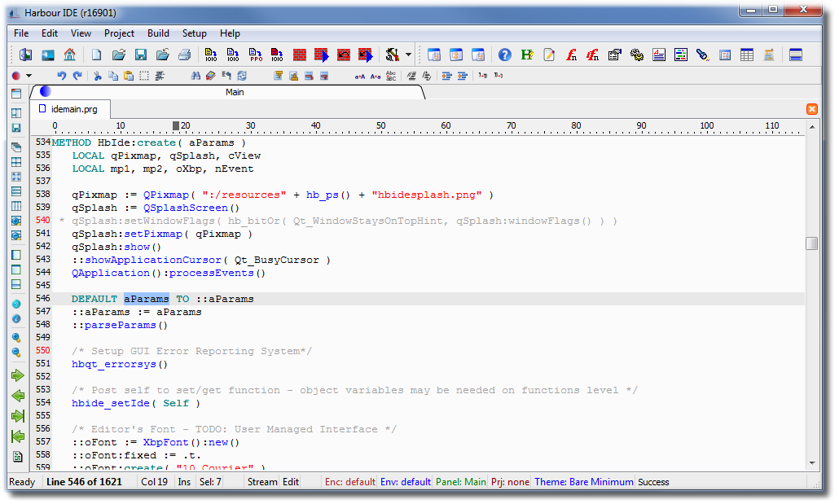Click the vertical scrollbar thumb in editor

(x=811, y=243)
